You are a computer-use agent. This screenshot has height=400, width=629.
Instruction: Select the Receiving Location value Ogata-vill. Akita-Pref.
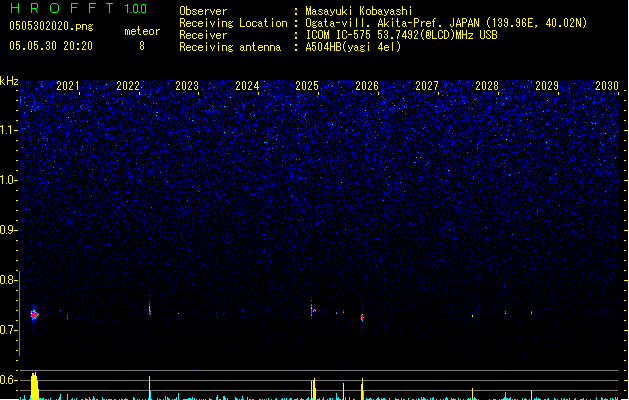(372, 23)
